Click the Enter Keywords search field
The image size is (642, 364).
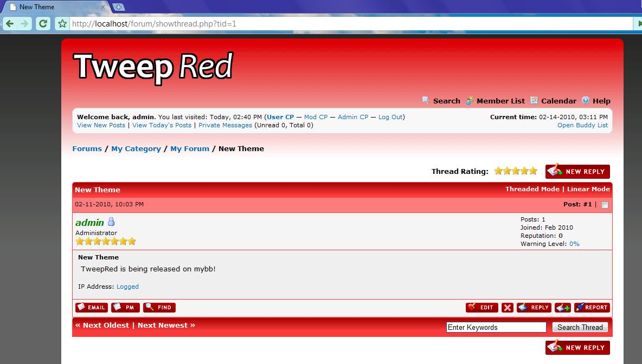tap(496, 327)
